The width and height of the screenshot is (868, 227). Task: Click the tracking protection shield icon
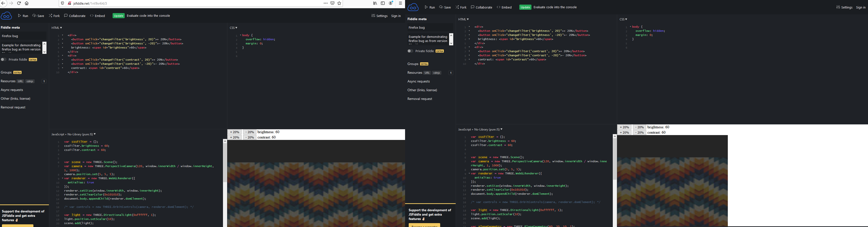tap(62, 3)
